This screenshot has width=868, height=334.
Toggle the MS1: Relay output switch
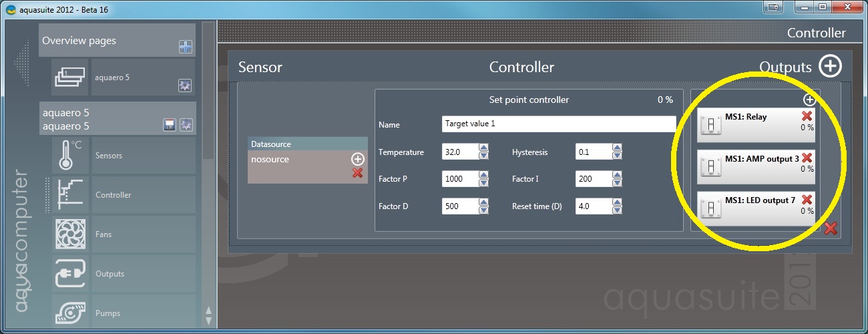tap(710, 126)
